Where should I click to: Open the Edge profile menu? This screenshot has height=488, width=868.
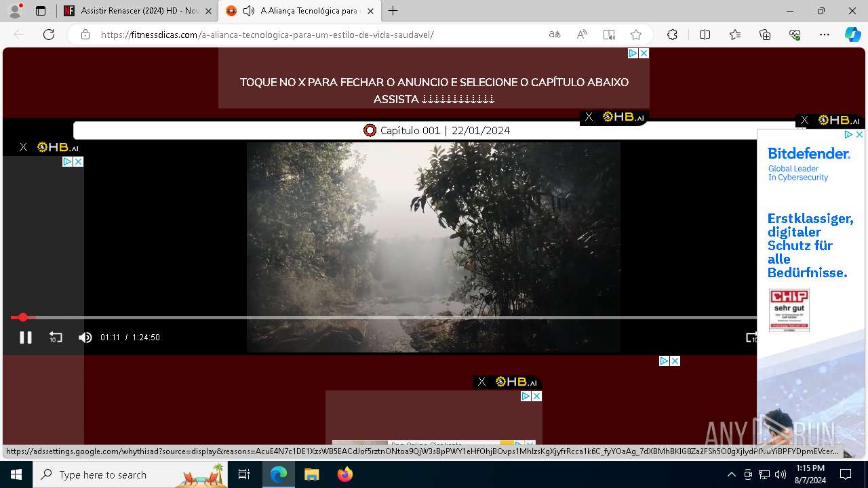tap(15, 11)
